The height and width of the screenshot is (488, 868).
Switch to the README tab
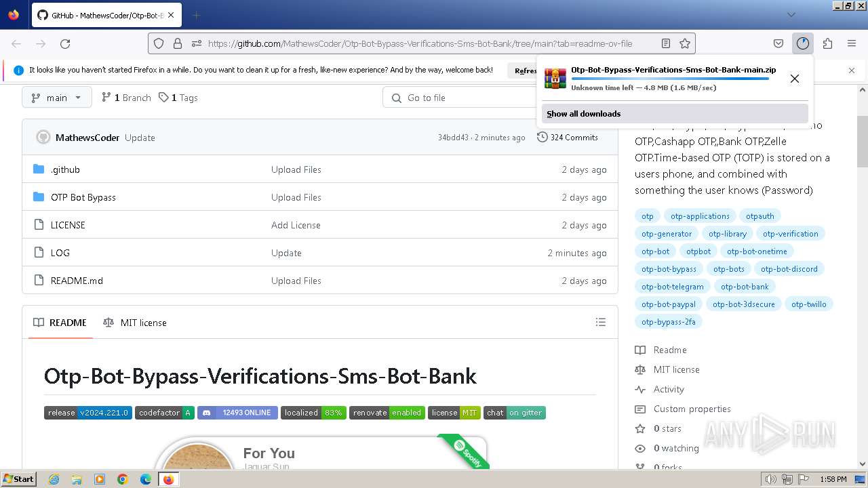(60, 323)
